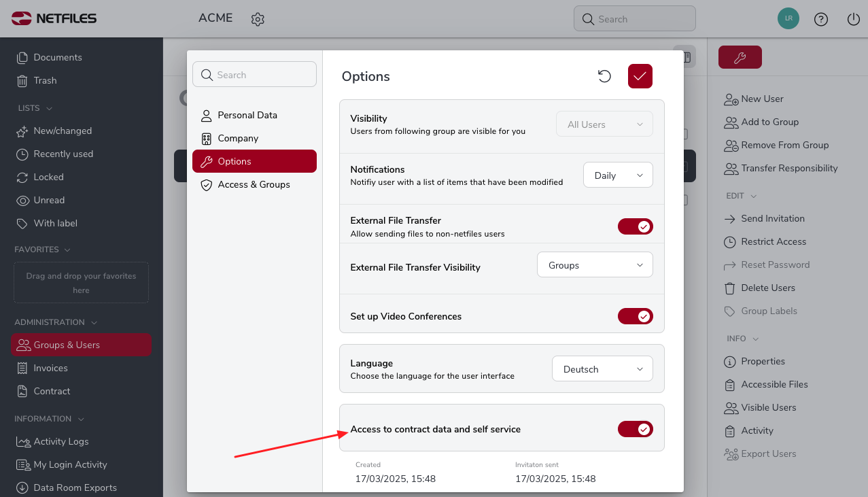Click Export Users
The width and height of the screenshot is (868, 497).
click(x=760, y=453)
